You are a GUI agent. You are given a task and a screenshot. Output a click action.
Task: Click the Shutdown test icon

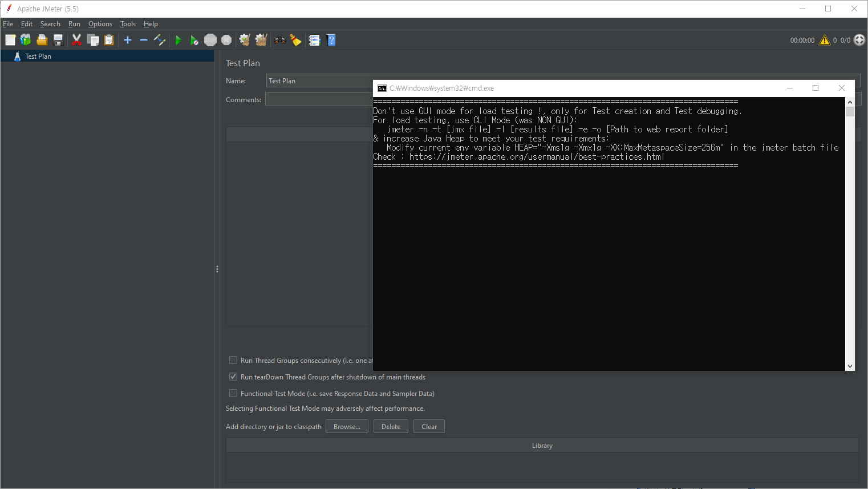coord(226,40)
